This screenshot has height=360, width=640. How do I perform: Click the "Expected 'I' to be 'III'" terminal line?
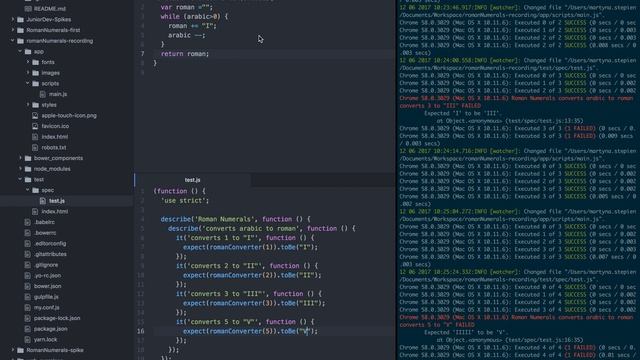(x=463, y=113)
